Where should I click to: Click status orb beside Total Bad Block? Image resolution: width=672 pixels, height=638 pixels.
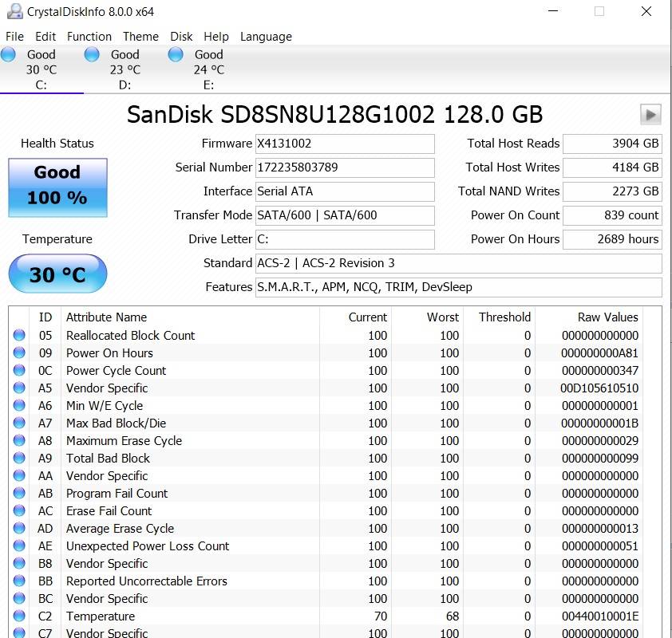[x=19, y=459]
